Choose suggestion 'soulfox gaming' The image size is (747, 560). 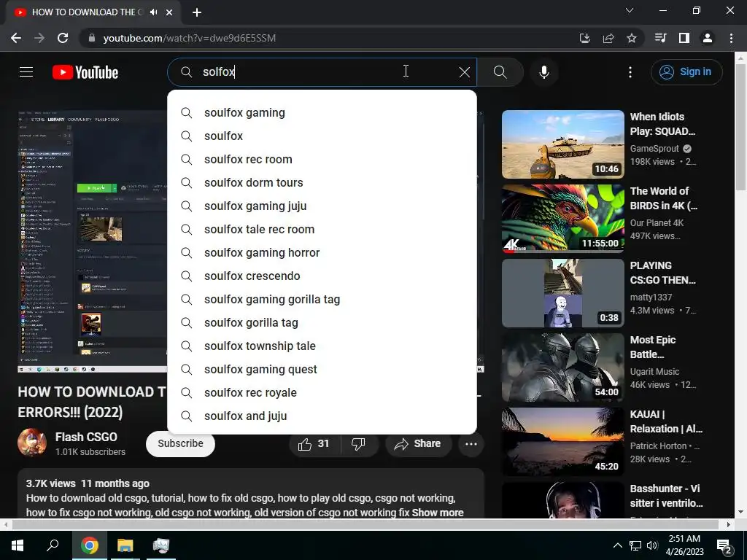click(322, 113)
